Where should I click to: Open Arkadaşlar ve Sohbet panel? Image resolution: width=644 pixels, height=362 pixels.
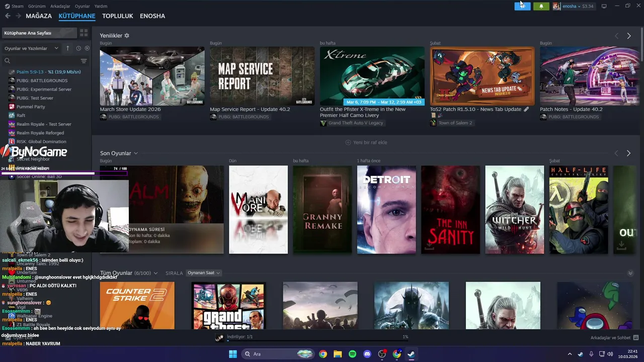(614, 337)
